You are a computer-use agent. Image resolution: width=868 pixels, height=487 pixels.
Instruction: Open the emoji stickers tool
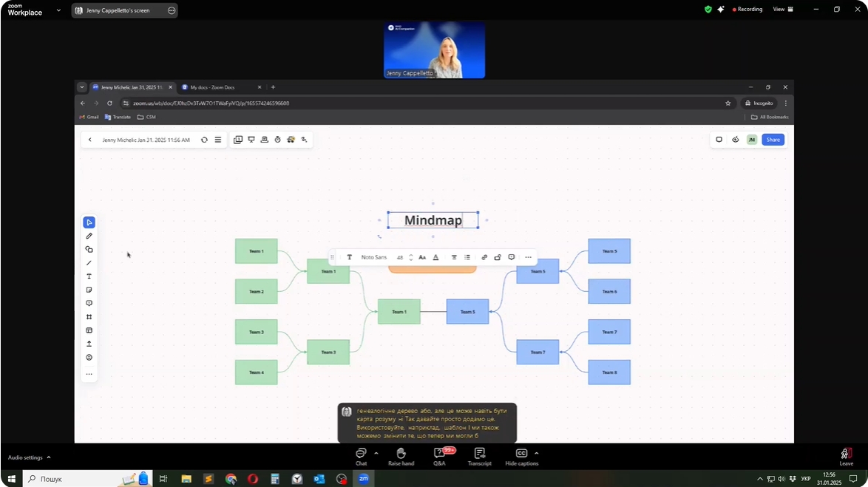click(x=89, y=358)
